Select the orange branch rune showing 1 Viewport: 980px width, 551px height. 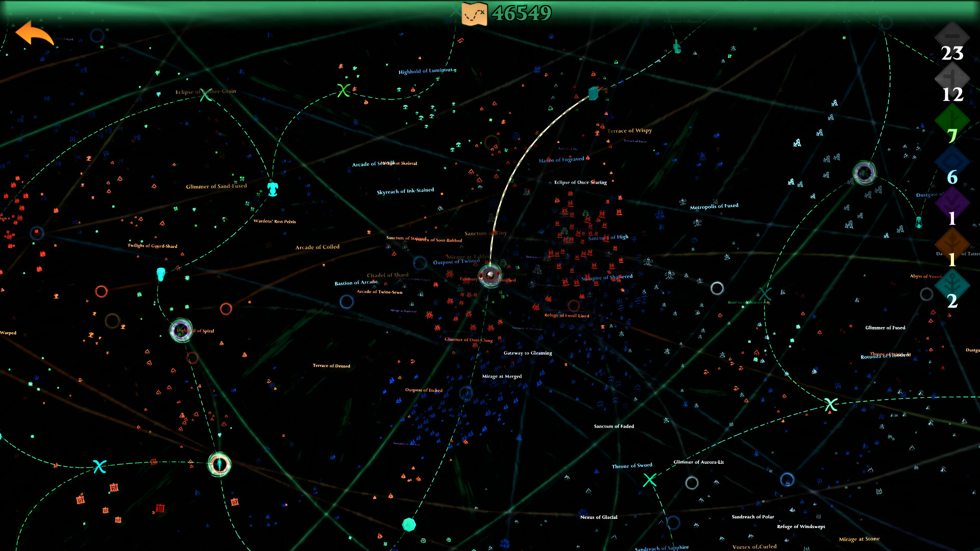click(951, 243)
